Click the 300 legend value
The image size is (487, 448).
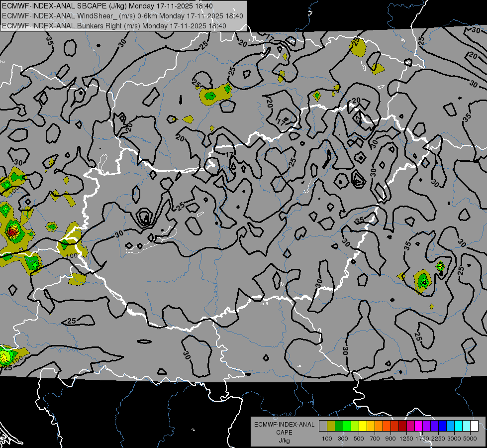click(343, 439)
